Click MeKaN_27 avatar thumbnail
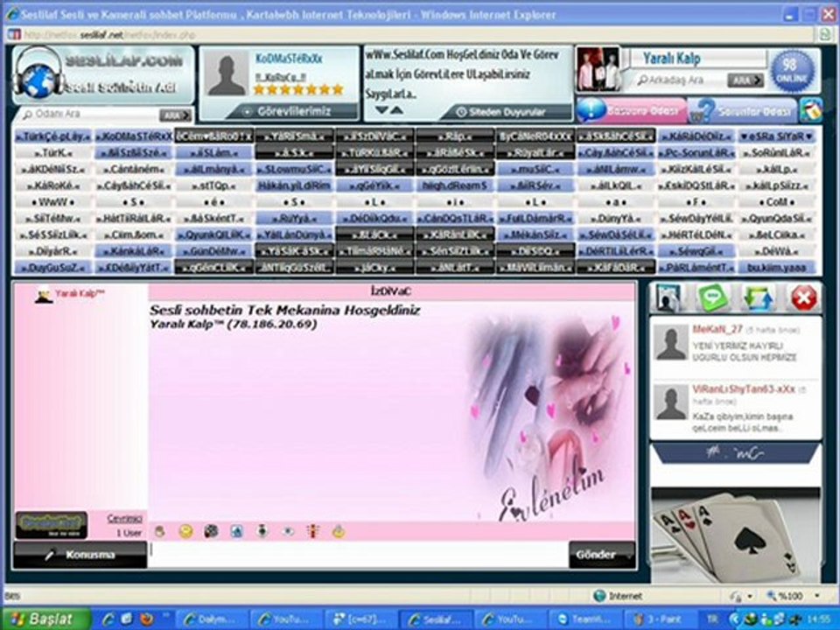Screen dimensions: 840x630 (671, 344)
